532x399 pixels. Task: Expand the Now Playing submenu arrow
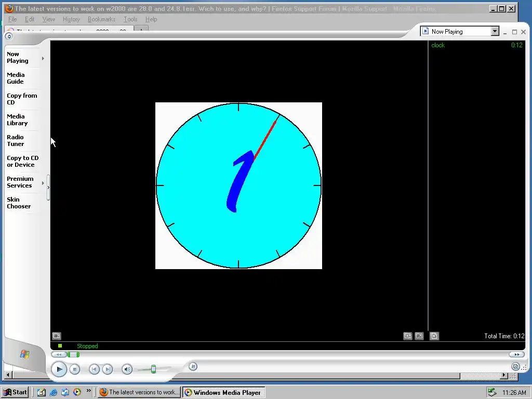[x=43, y=58]
